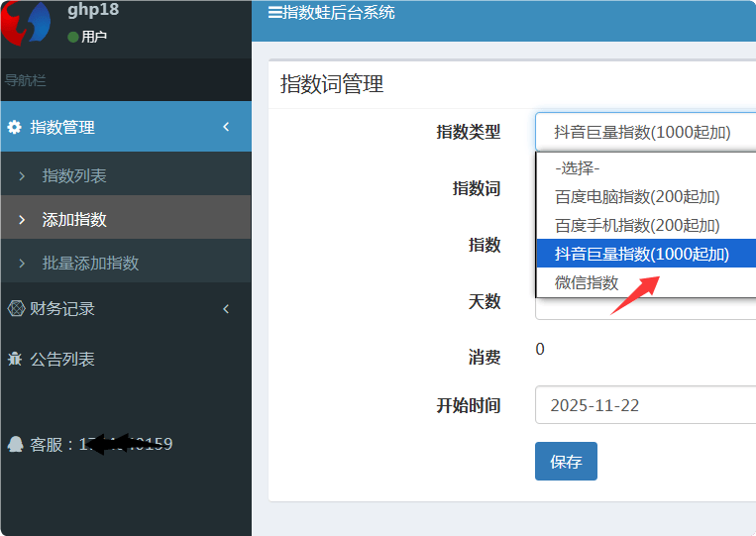Viewport: 756px width, 536px height.
Task: Open 批量添加指数 in the sidebar
Action: (90, 264)
